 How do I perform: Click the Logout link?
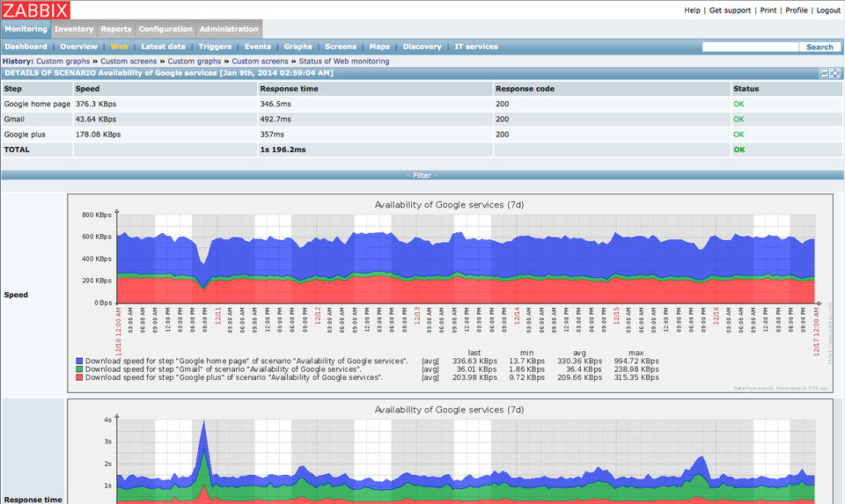point(828,11)
